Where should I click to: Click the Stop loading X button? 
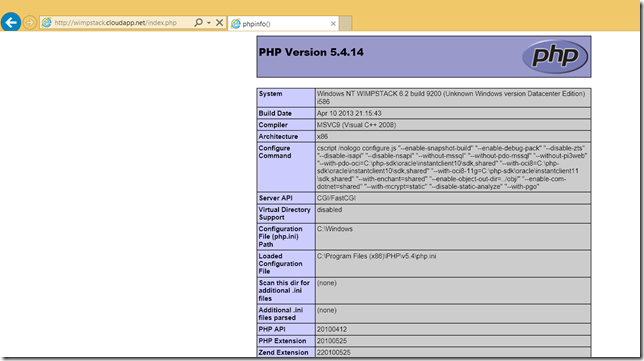[220, 23]
